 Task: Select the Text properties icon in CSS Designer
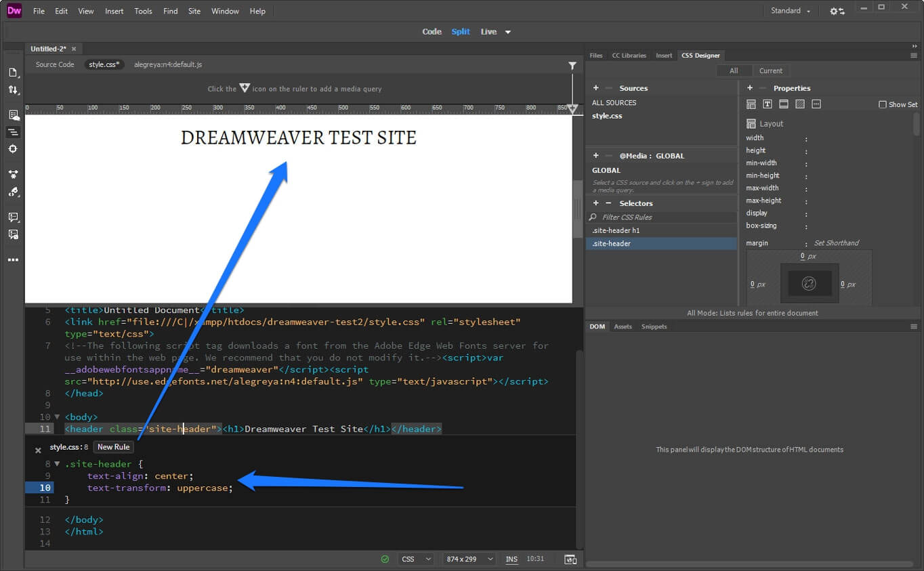768,104
